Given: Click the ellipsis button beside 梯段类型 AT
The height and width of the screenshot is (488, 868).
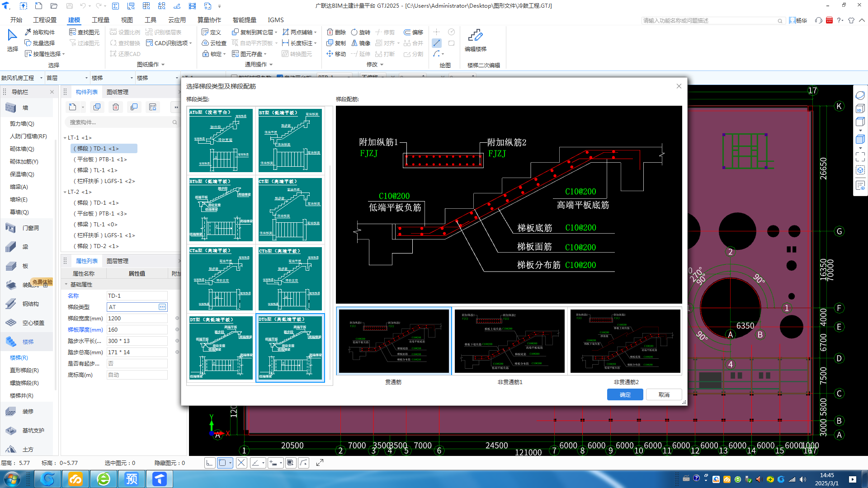Looking at the screenshot, I should (162, 307).
